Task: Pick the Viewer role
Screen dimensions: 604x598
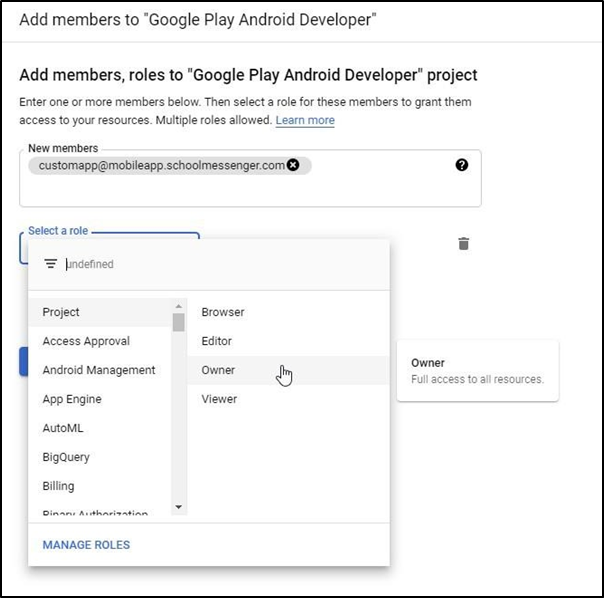Action: [219, 399]
